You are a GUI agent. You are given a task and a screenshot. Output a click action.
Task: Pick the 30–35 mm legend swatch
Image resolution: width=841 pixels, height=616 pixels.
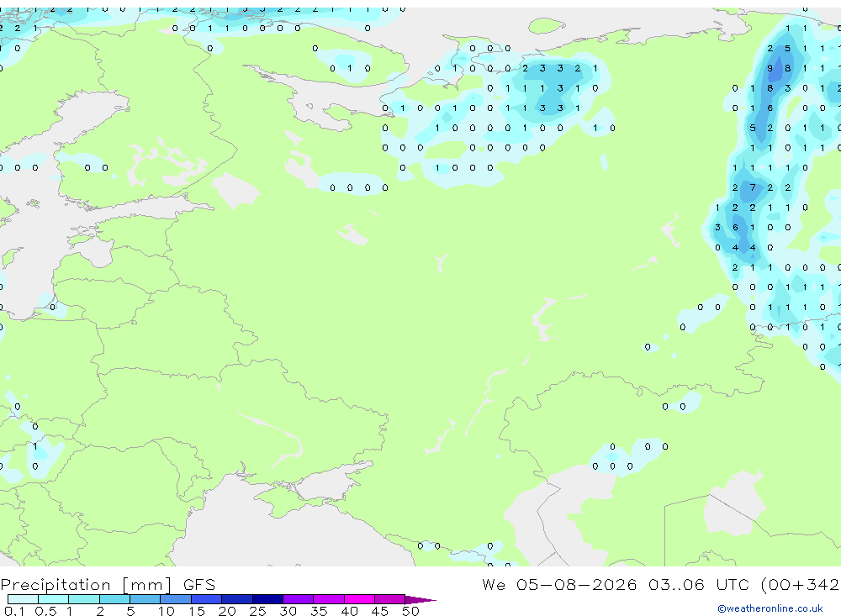[298, 599]
